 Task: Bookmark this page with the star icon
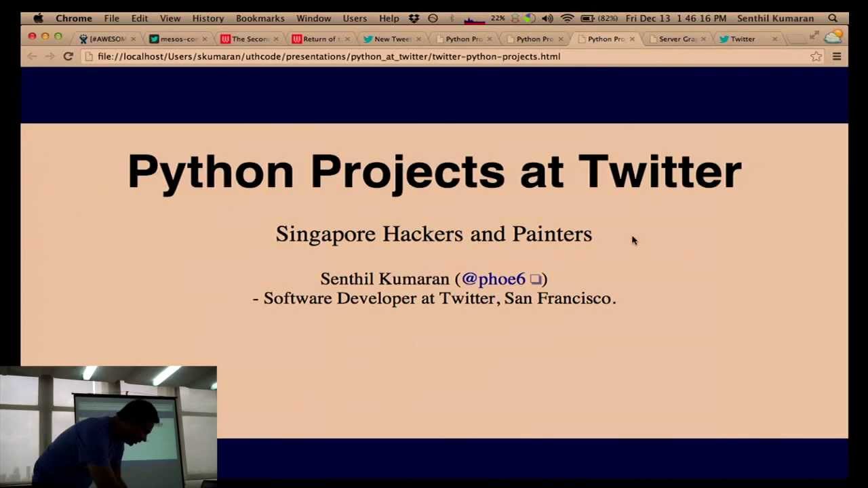tap(816, 57)
